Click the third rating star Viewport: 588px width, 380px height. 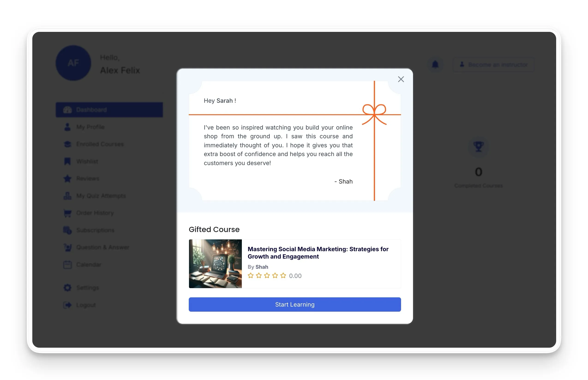(267, 275)
